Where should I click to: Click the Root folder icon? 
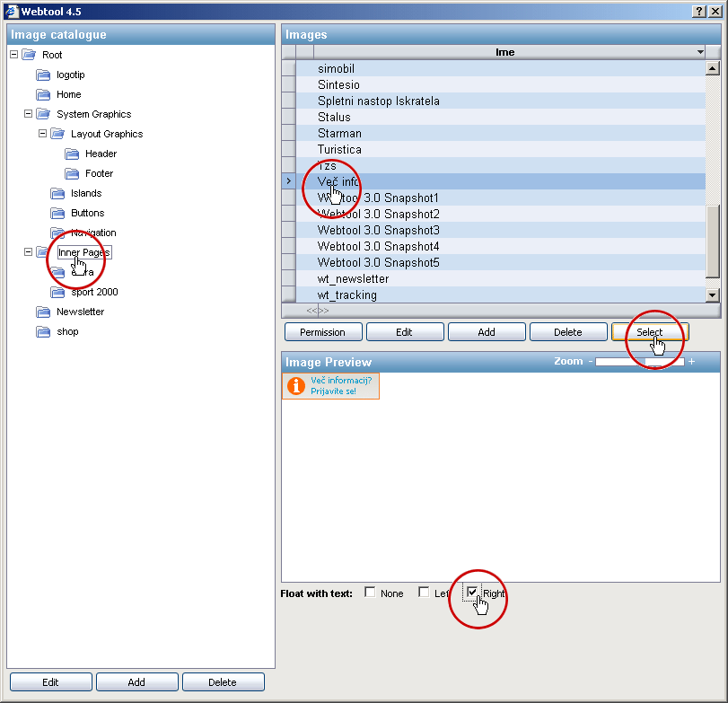click(29, 55)
